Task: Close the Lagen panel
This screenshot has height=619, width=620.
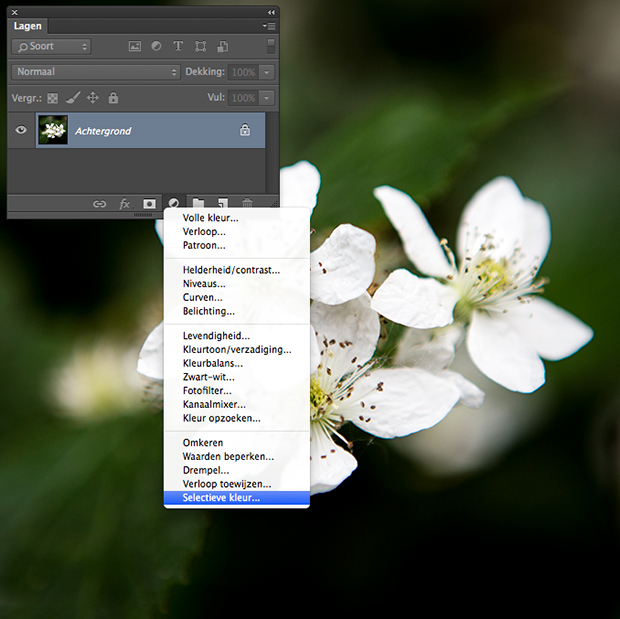Action: [x=14, y=12]
